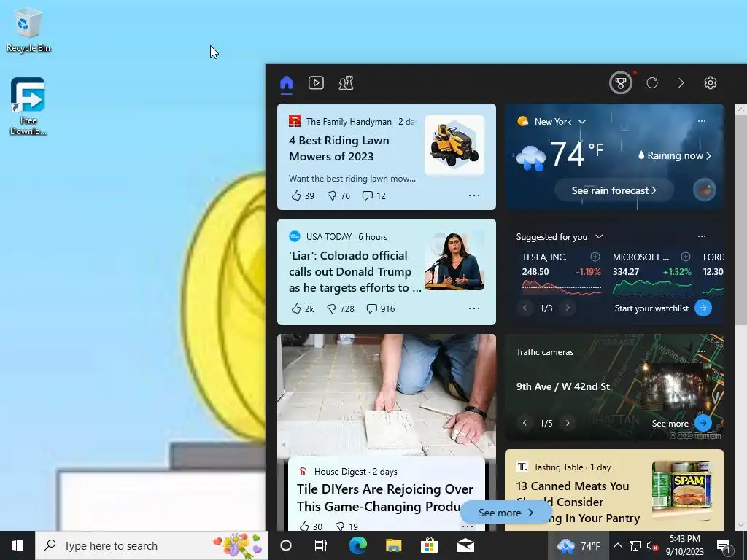
Task: Open traffic cameras card options menu
Action: tap(702, 351)
